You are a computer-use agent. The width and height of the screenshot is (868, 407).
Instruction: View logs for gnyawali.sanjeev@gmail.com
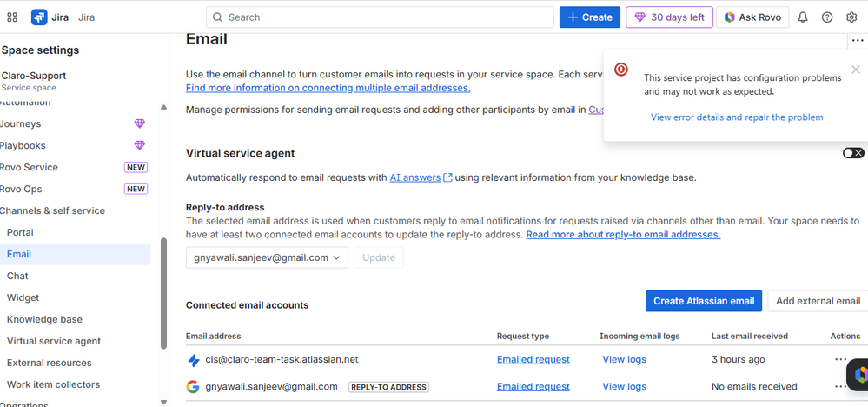[x=625, y=386]
